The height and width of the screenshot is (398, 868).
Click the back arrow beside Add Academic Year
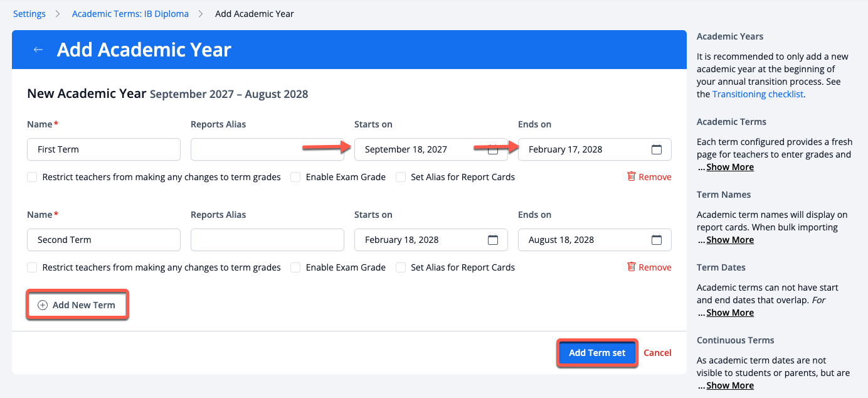coord(38,50)
